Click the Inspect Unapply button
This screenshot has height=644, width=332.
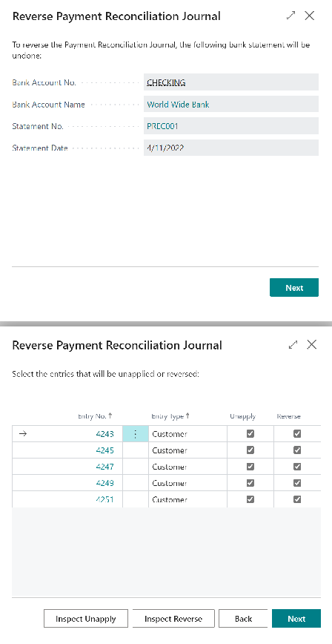[86, 619]
